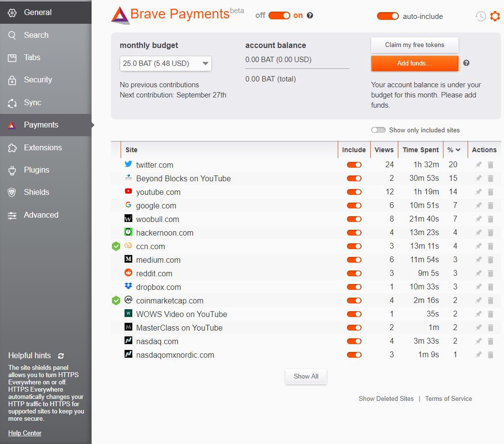Open the Terms of Service link
This screenshot has width=504, height=444.
(x=448, y=398)
